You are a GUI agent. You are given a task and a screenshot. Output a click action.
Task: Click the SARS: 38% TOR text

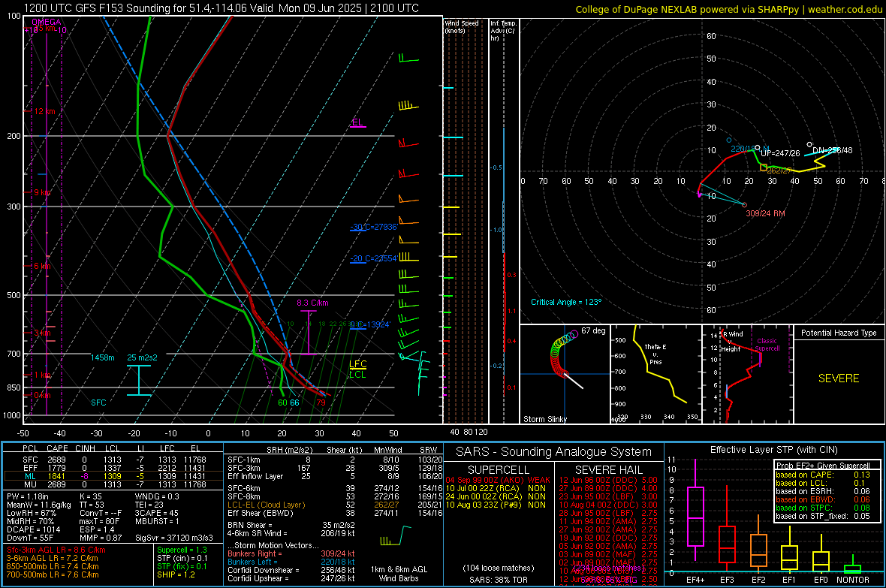[499, 580]
